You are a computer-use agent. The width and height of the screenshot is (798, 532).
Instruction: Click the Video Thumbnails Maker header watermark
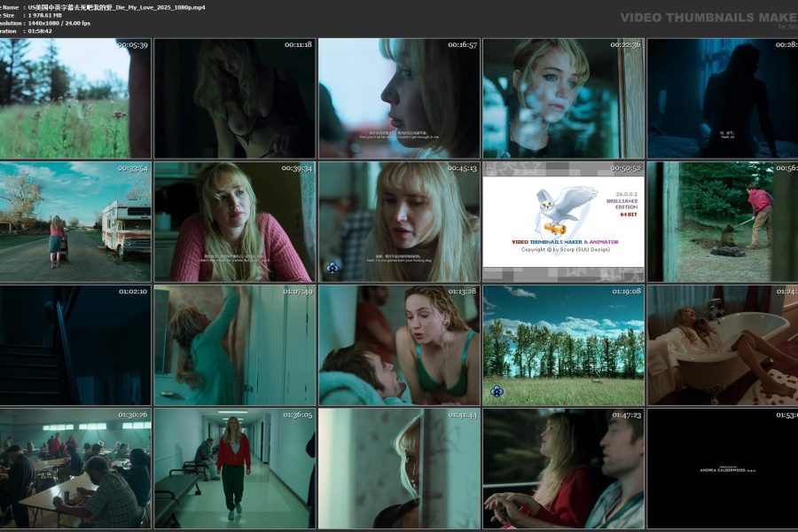coord(708,18)
